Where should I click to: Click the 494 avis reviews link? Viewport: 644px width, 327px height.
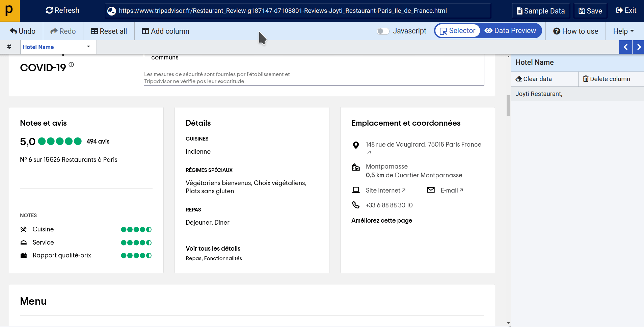(x=98, y=141)
